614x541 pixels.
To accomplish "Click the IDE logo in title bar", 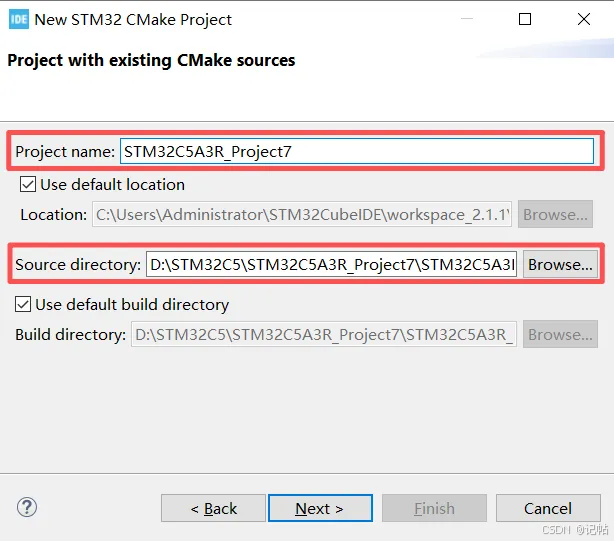I will click(18, 19).
